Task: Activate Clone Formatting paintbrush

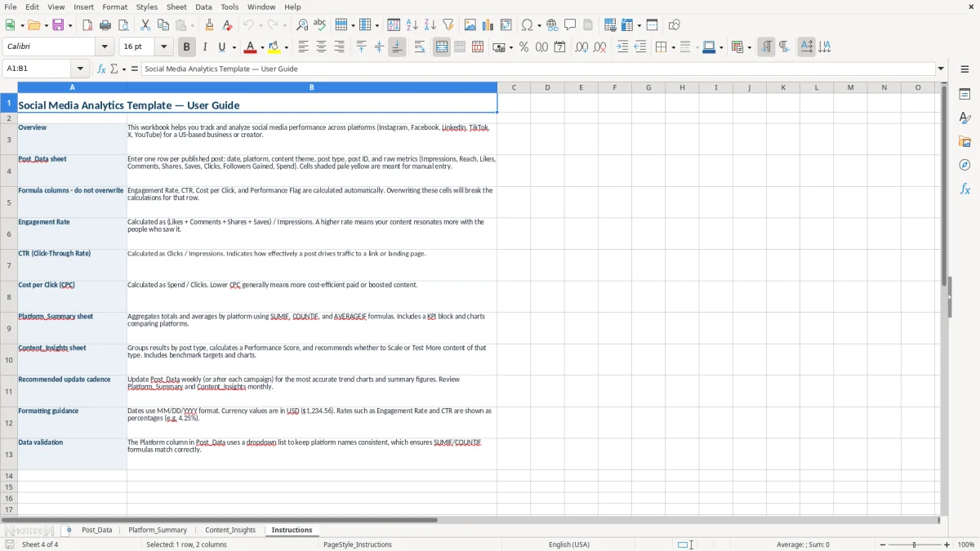Action: click(x=209, y=25)
